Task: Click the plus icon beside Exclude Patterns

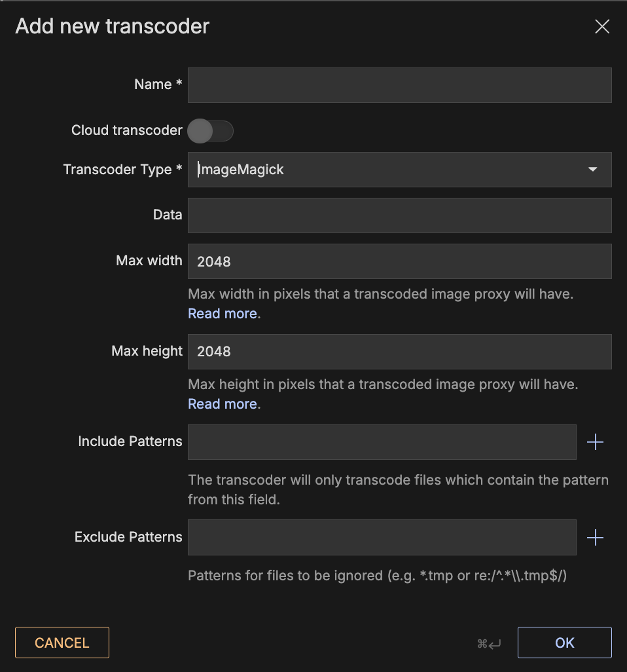Action: [x=595, y=538]
